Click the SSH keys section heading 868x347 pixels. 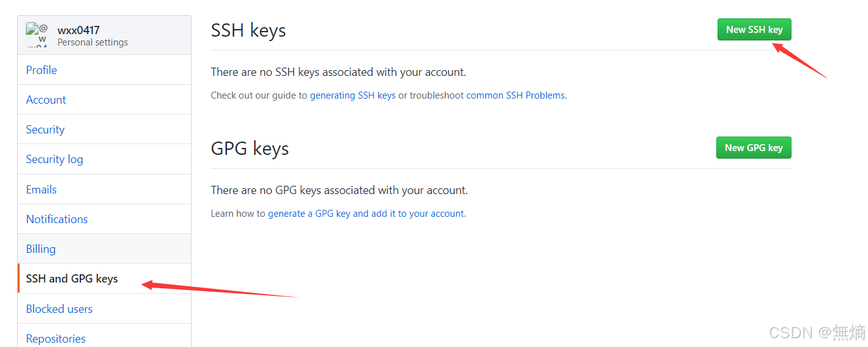248,30
